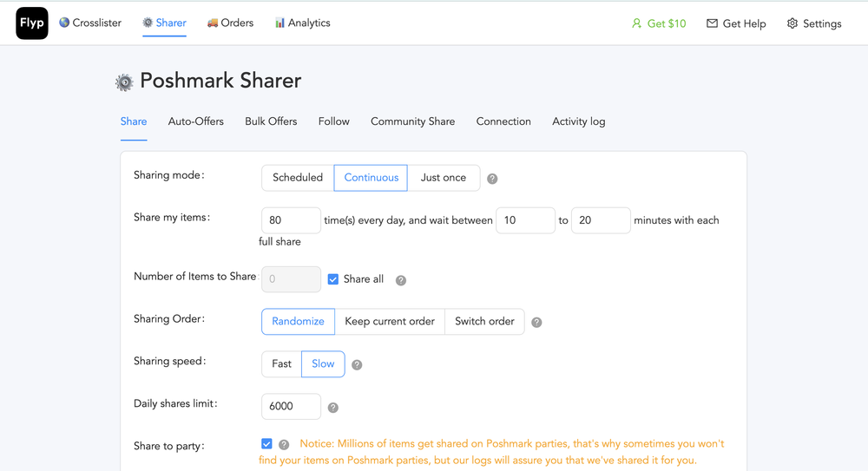This screenshot has width=868, height=471.
Task: Go to the Orders page
Action: coord(230,23)
